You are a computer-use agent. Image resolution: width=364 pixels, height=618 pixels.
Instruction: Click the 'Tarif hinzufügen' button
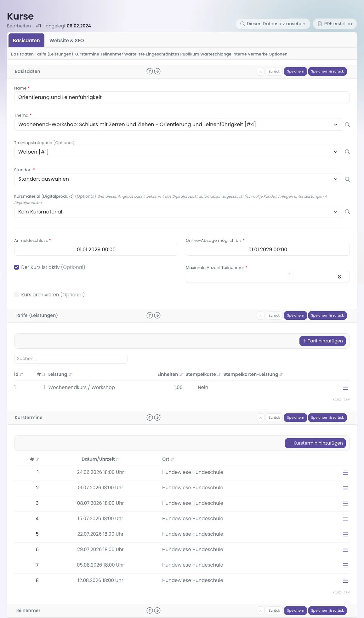pos(322,341)
